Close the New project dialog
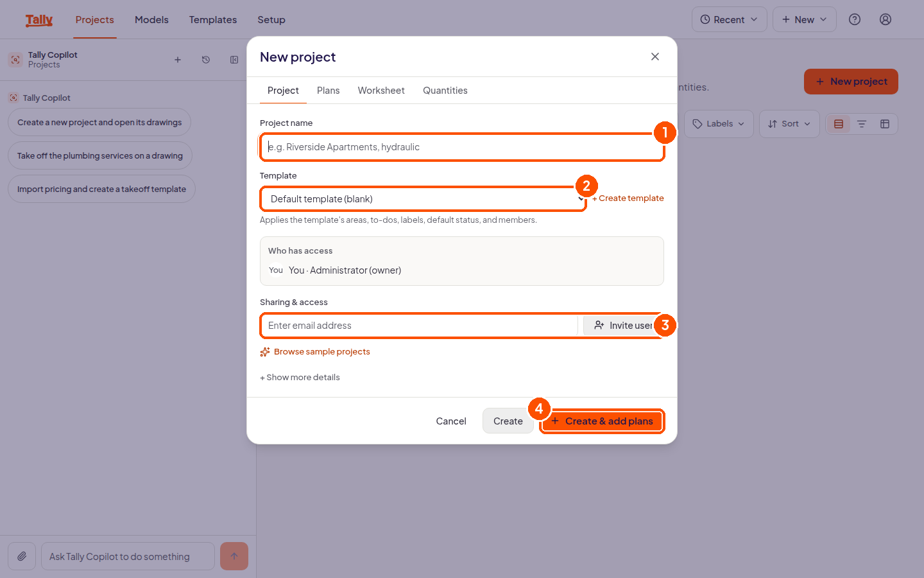 click(655, 57)
